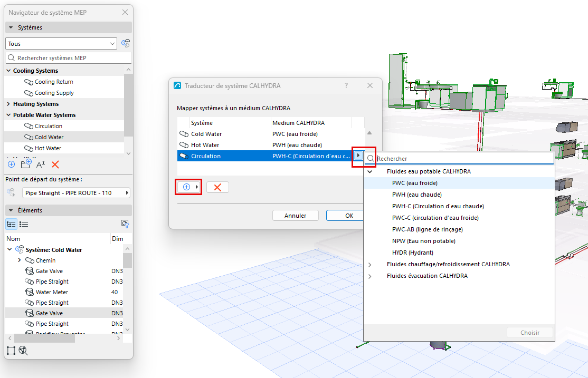Click the element filter icon in Éléments panel
This screenshot has width=588, height=378.
tap(125, 224)
